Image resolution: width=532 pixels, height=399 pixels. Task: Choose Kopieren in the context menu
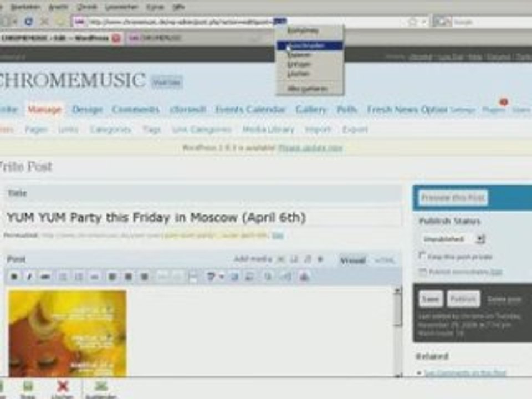[x=310, y=55]
